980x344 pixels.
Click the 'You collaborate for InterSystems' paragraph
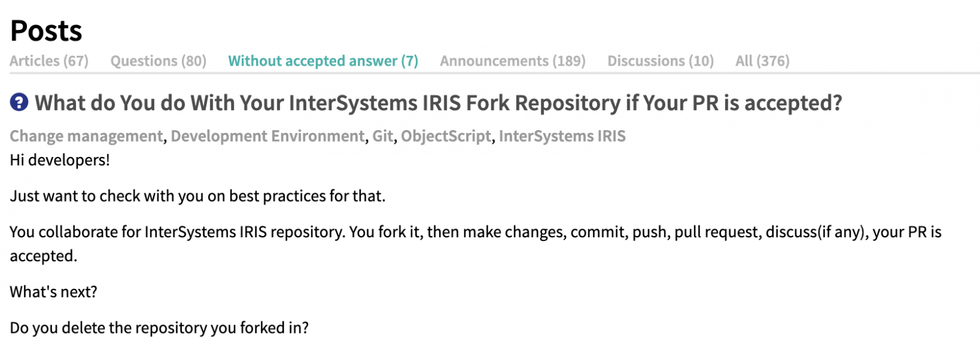tap(475, 244)
